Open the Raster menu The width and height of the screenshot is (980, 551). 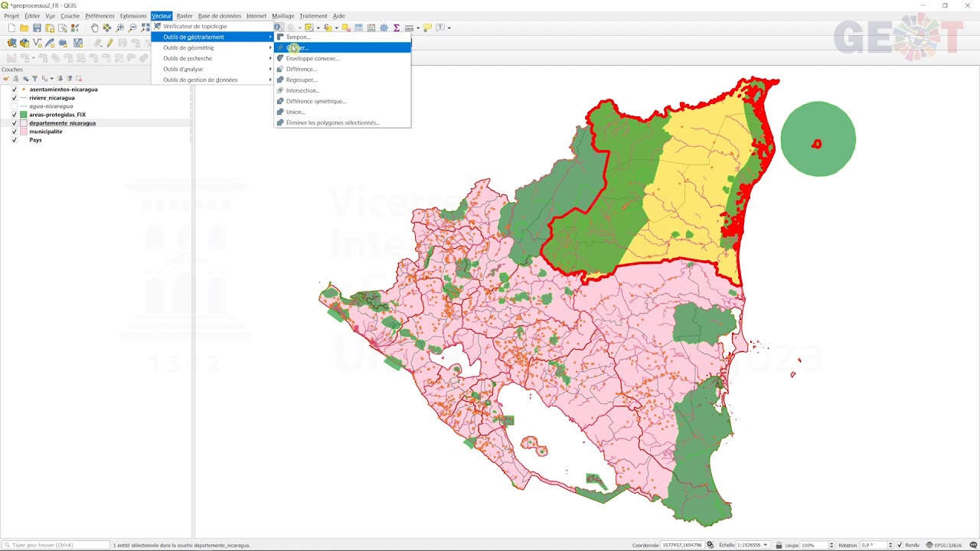pos(185,15)
